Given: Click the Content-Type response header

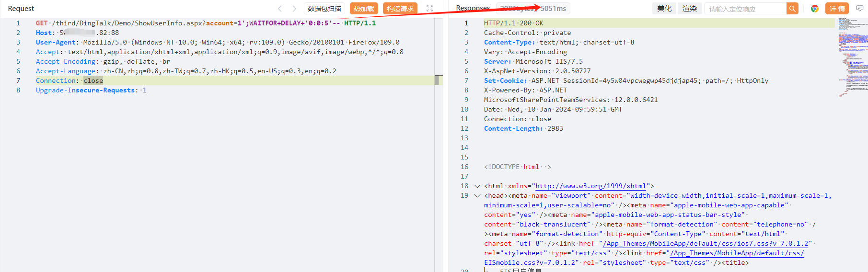Looking at the screenshot, I should [x=559, y=42].
